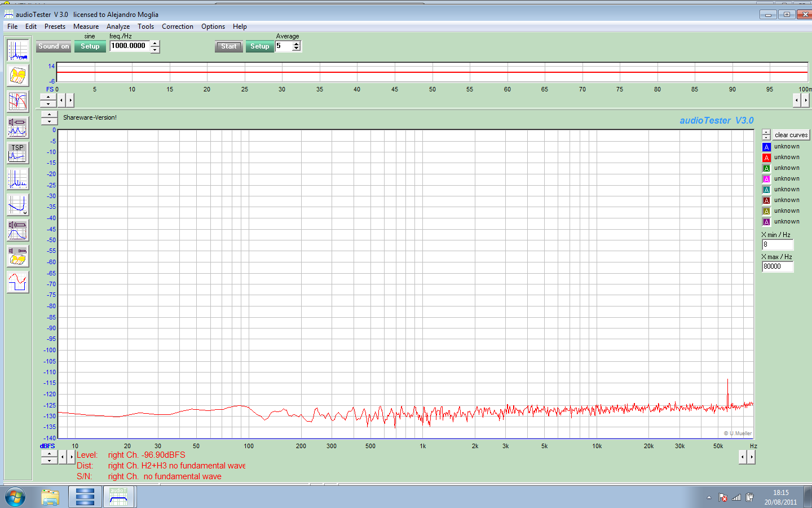The image size is (812, 508).
Task: Toggle the dark red curve A marker
Action: (766, 200)
